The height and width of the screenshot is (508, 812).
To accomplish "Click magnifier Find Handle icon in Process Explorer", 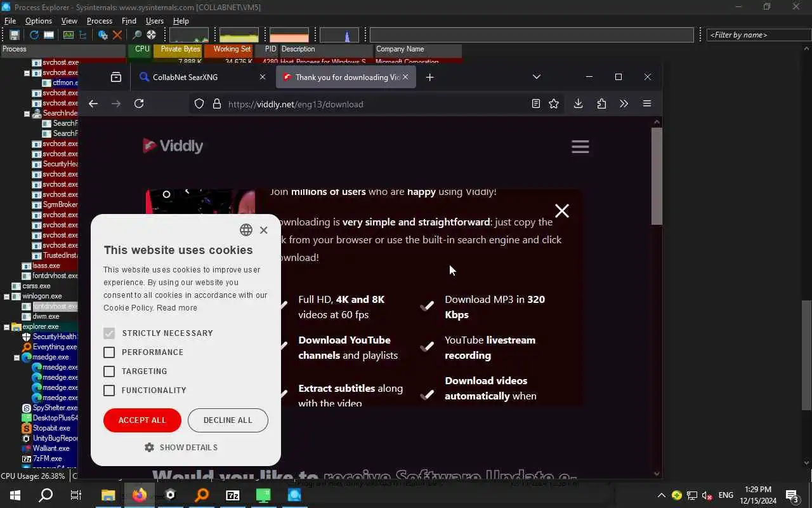I will (x=137, y=35).
